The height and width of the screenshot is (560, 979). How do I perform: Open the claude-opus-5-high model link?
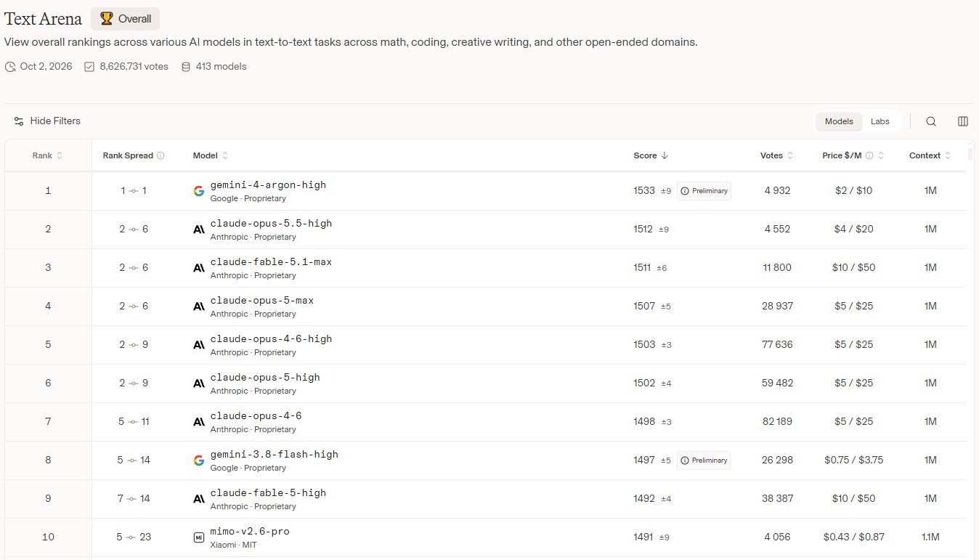coord(265,378)
